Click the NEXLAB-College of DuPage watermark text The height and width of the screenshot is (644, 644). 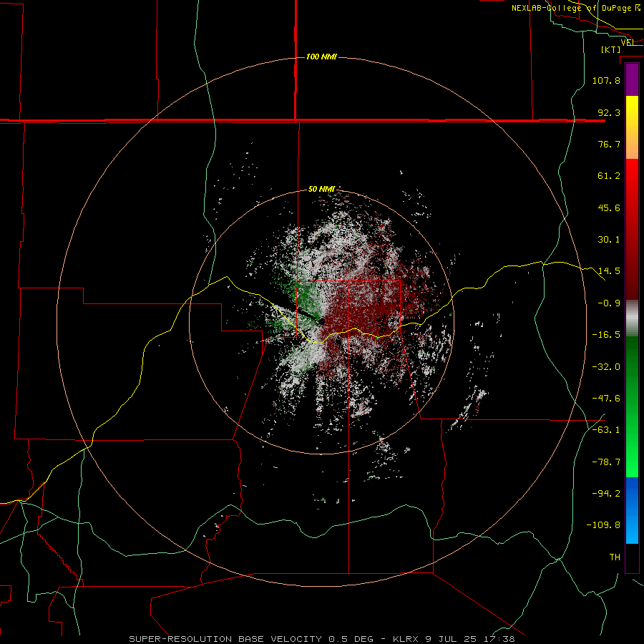pos(576,8)
